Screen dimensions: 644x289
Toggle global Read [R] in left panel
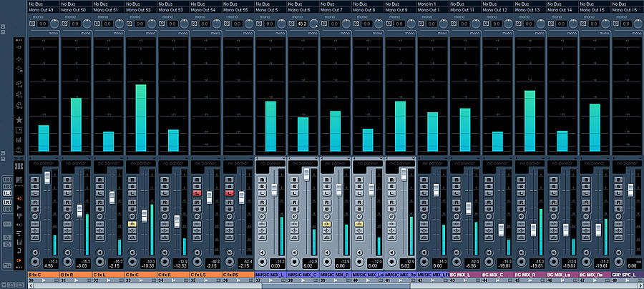[7, 202]
